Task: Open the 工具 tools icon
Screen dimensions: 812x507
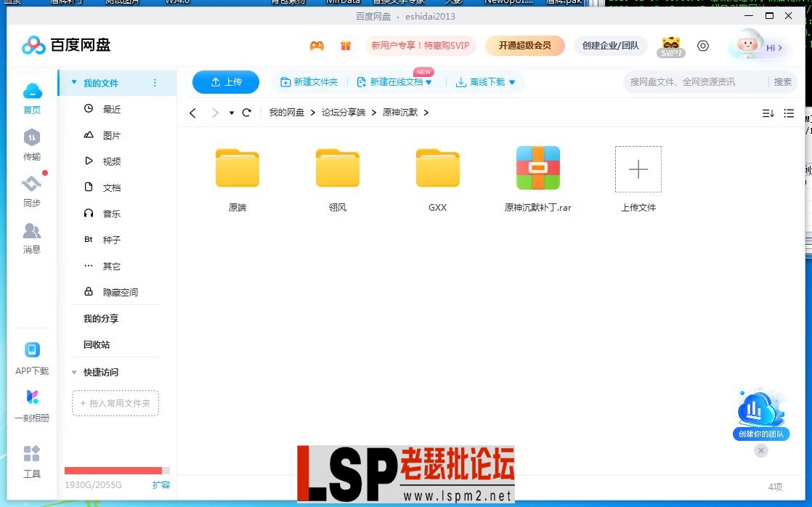Action: tap(32, 461)
